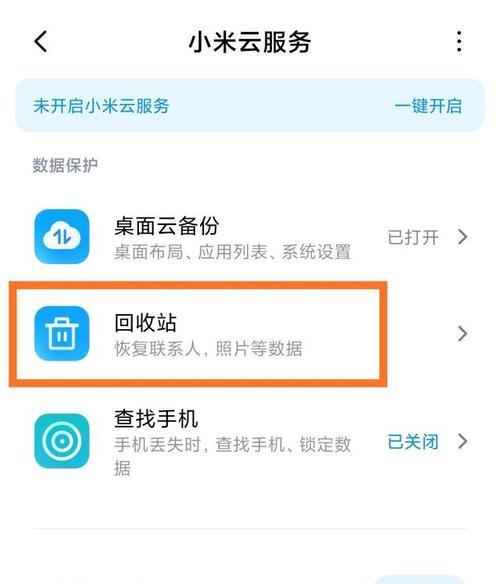The image size is (500, 584).
Task: Tap the 已关闭 status of 查找手机
Action: [x=413, y=442]
